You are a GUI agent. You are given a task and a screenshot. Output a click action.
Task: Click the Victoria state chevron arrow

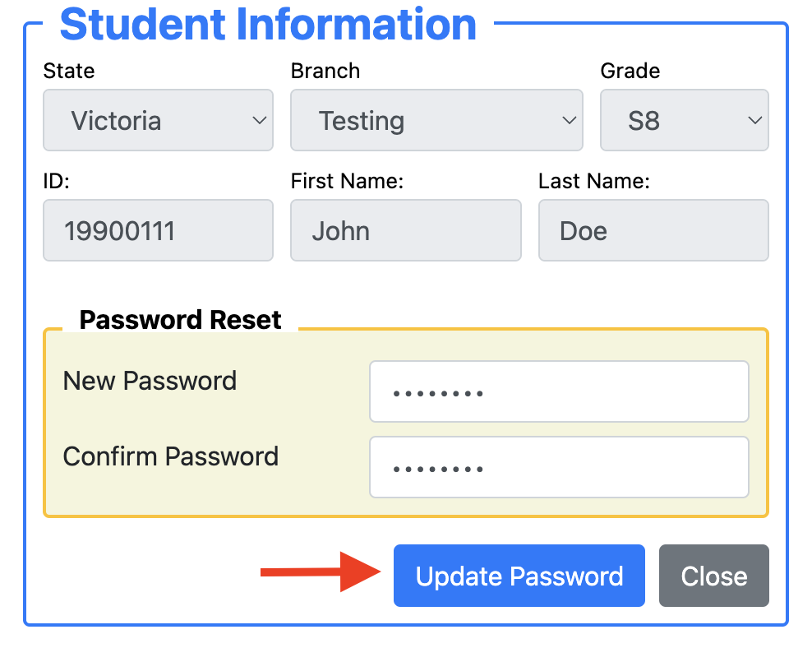coord(260,120)
